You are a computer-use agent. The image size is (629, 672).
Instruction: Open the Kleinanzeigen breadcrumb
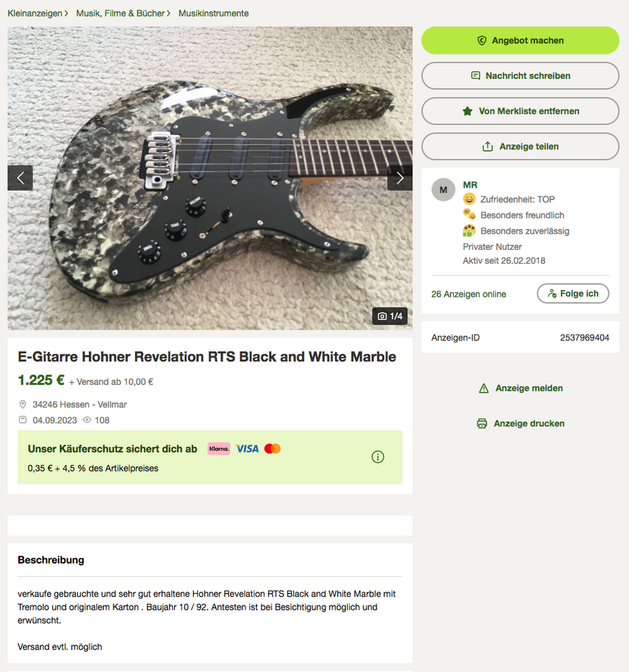click(35, 13)
